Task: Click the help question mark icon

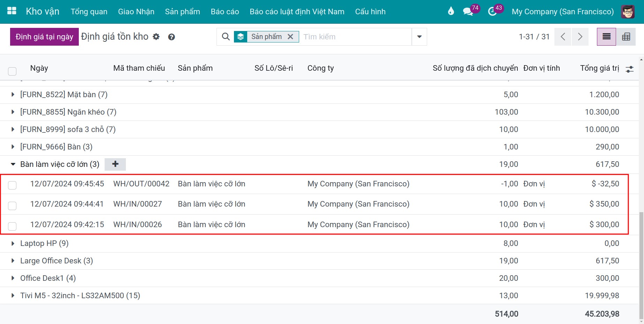Action: tap(171, 37)
